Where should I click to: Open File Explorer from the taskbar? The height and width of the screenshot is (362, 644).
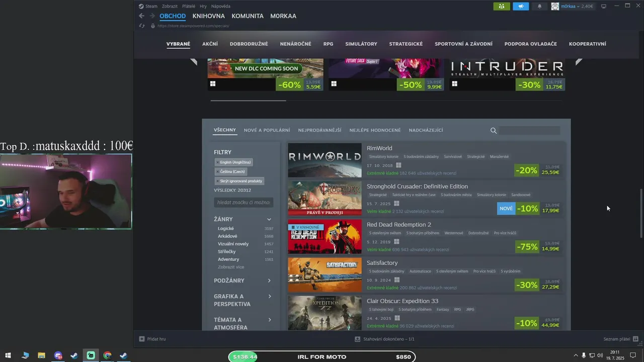pyautogui.click(x=42, y=355)
